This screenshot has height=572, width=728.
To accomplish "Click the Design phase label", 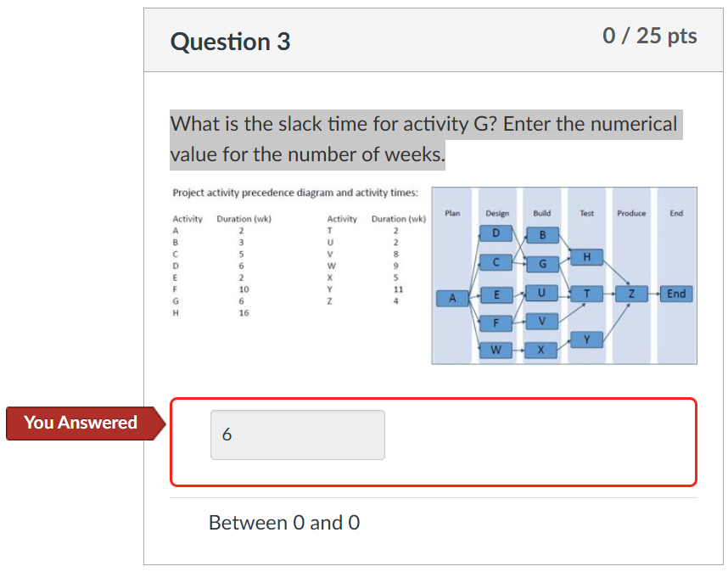I will click(x=497, y=213).
